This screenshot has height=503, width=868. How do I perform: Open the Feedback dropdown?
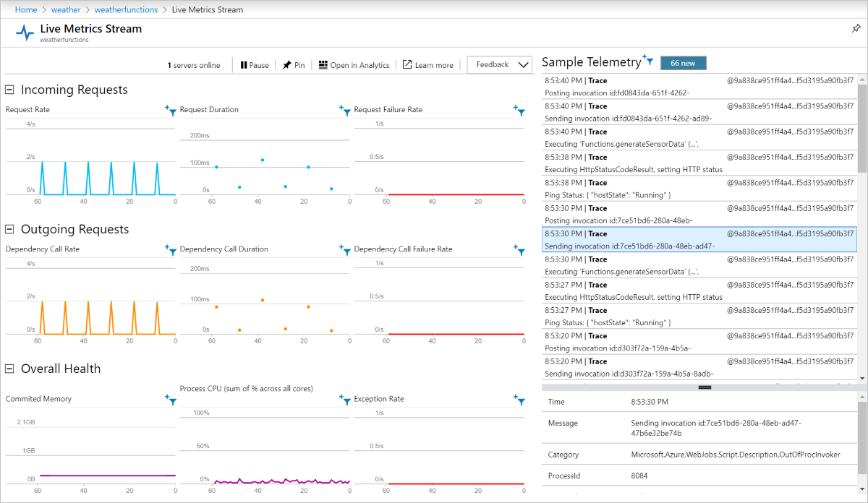(x=499, y=64)
